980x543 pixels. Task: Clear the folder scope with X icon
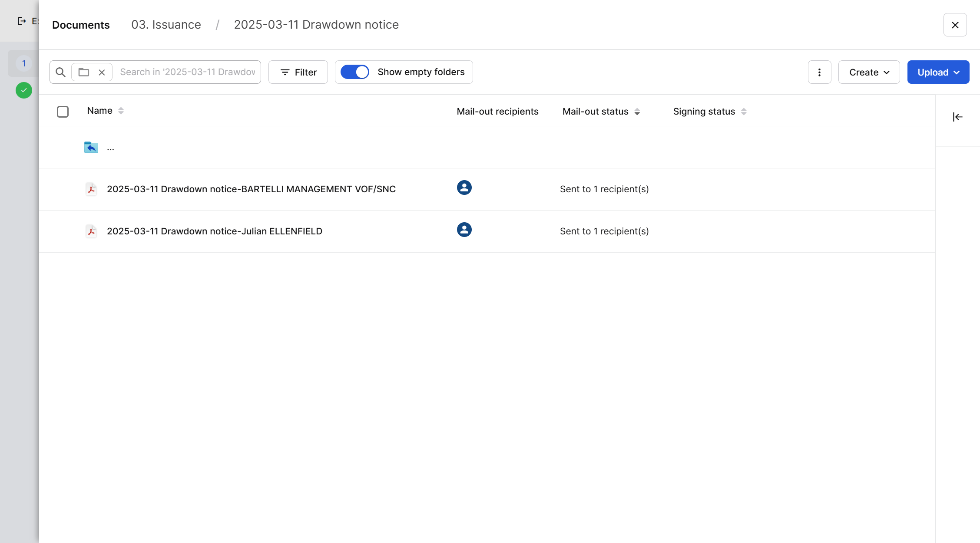click(102, 72)
